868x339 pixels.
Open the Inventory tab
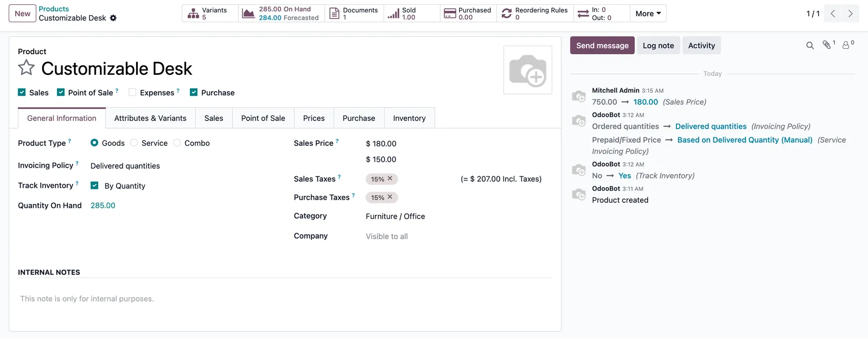(410, 118)
